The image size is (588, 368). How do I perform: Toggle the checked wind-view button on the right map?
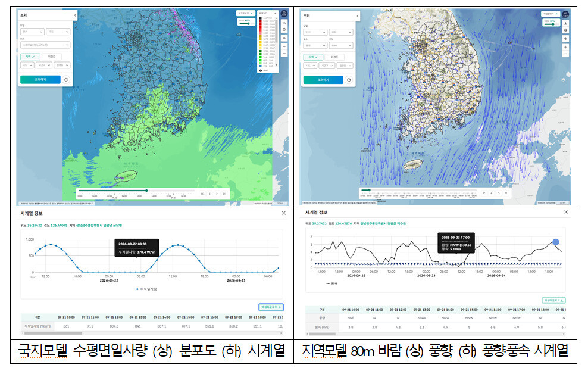[551, 14]
